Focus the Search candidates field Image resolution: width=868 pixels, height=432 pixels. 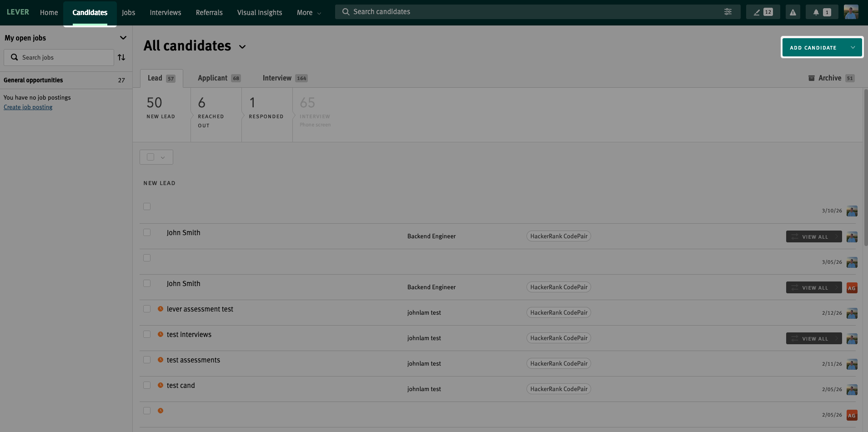(x=527, y=12)
